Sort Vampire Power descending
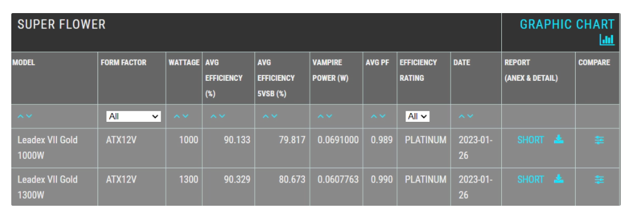The height and width of the screenshot is (220, 644). pos(329,117)
